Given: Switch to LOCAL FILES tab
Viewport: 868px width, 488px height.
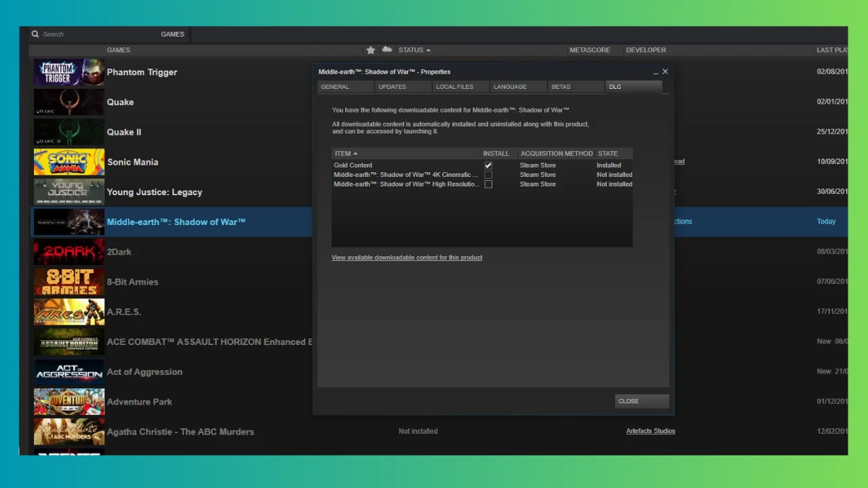Looking at the screenshot, I should tap(460, 87).
